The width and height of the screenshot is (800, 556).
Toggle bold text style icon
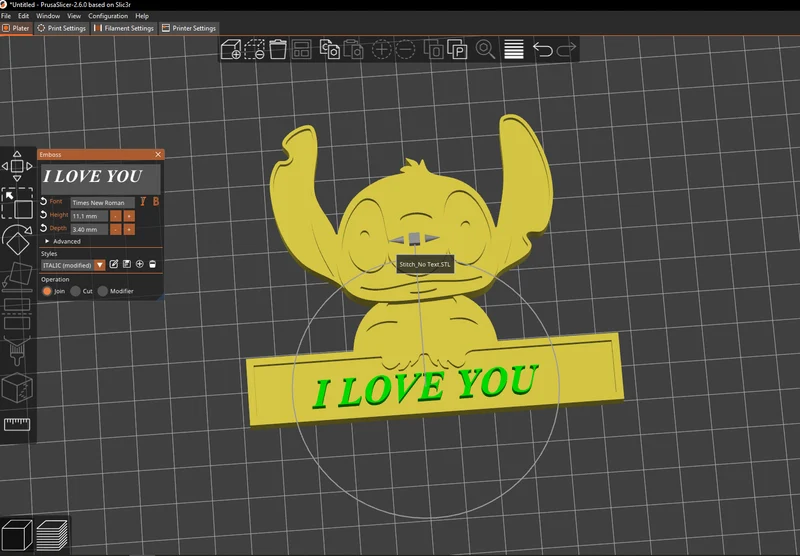(x=156, y=202)
